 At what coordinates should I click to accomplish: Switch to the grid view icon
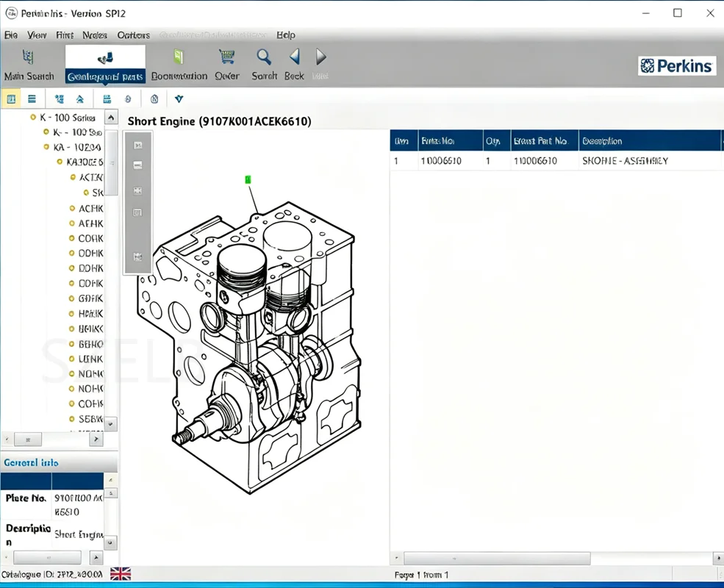[x=11, y=98]
